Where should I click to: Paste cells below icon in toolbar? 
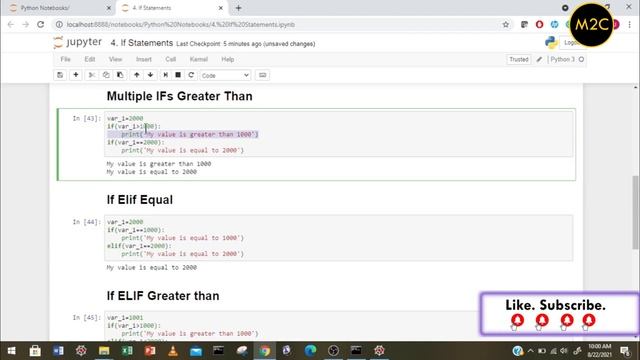[120, 75]
